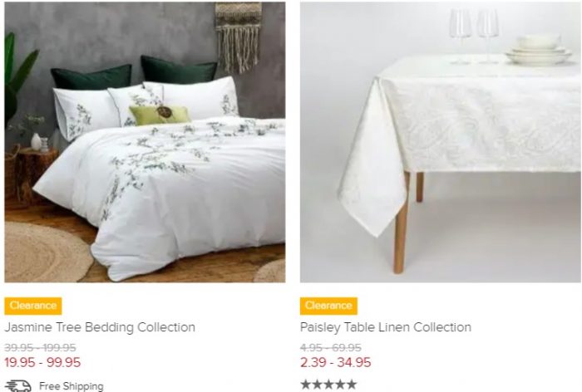The width and height of the screenshot is (582, 392).
Task: Select the Clearance badge under the tablecloth image
Action: [328, 306]
